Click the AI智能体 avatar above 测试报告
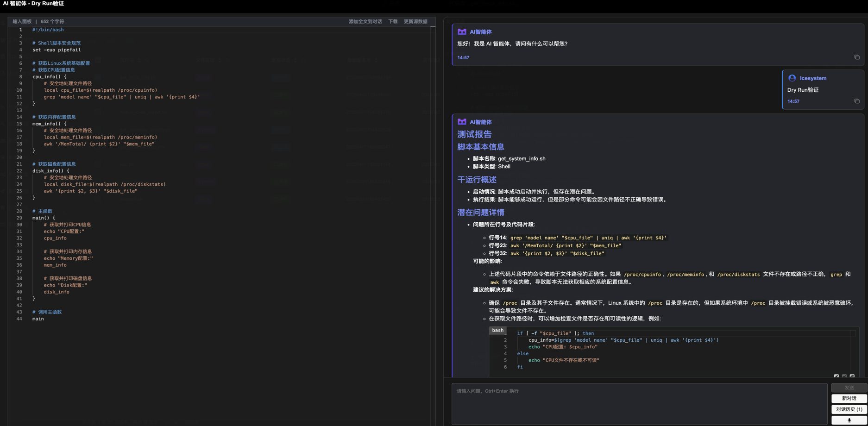The height and width of the screenshot is (426, 868). [x=462, y=122]
